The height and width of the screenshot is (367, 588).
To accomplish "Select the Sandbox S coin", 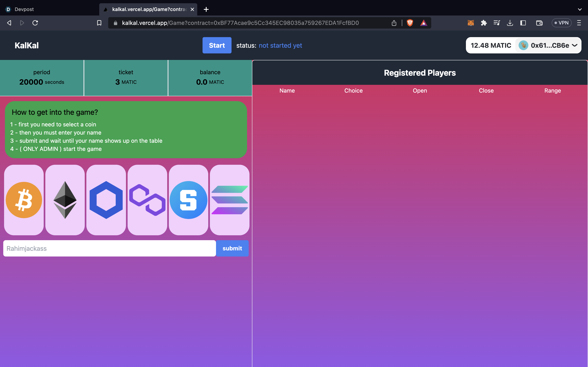I will tap(188, 200).
